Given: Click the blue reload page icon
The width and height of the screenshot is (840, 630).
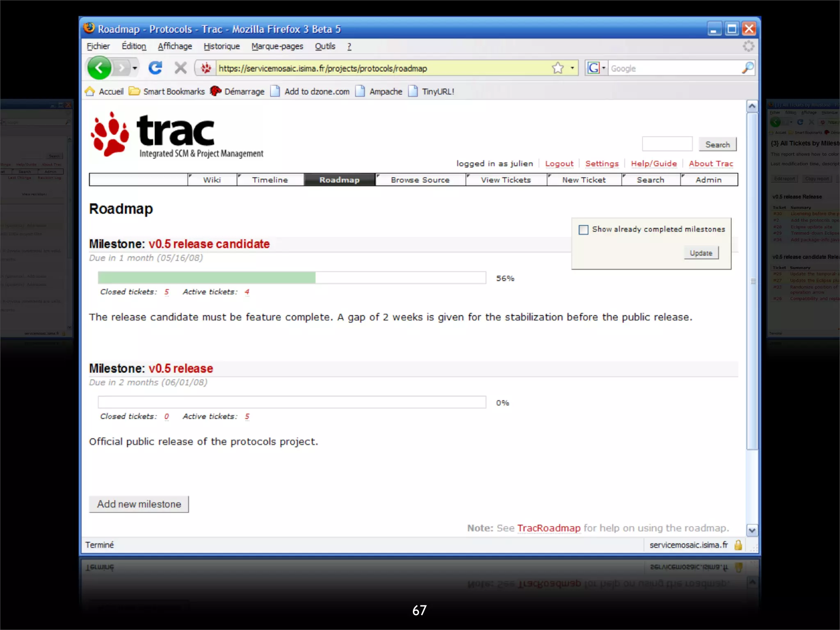Looking at the screenshot, I should point(155,68).
